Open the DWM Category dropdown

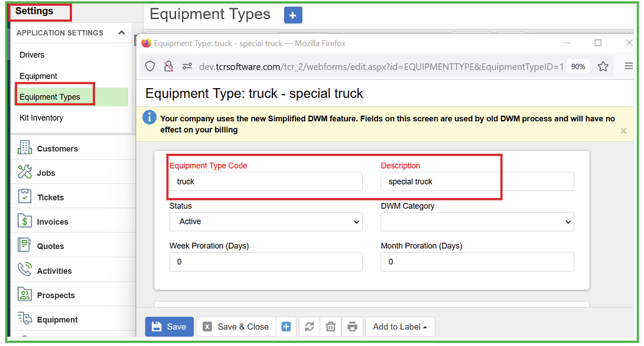coord(477,222)
